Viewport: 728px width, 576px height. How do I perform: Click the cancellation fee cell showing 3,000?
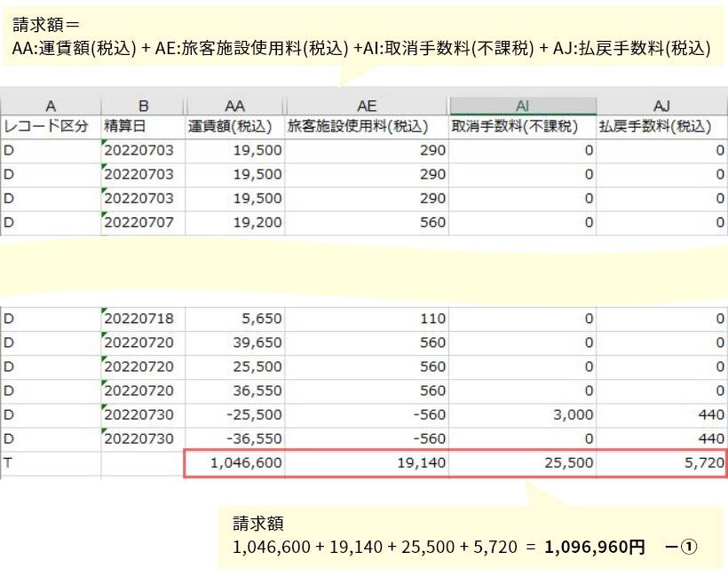click(522, 414)
